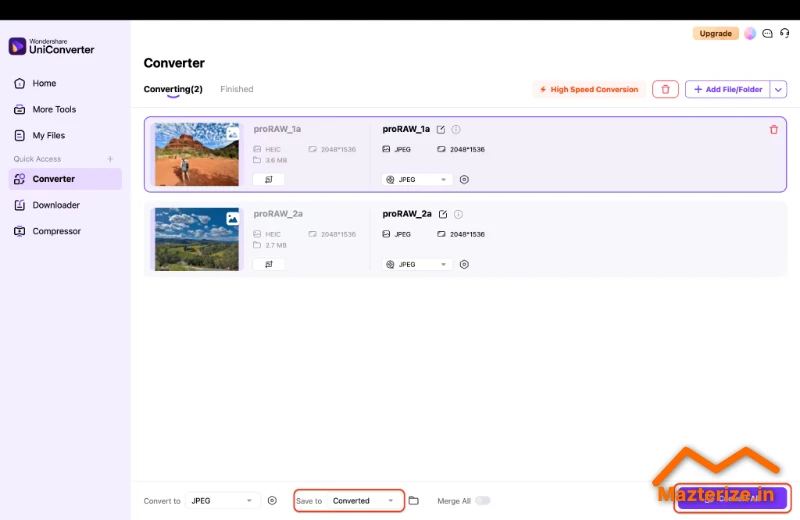The image size is (800, 520).
Task: Open the edit tool for source proRAW_2a
Action: [268, 264]
